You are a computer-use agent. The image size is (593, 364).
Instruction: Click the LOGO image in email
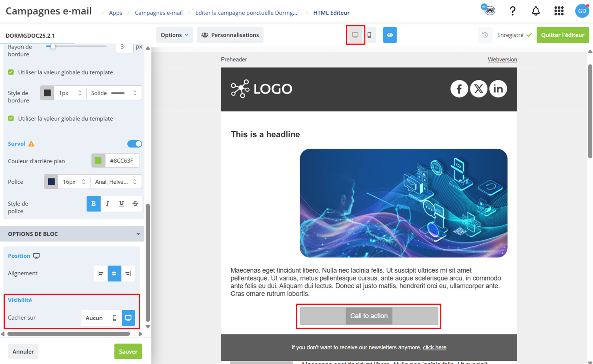click(262, 89)
